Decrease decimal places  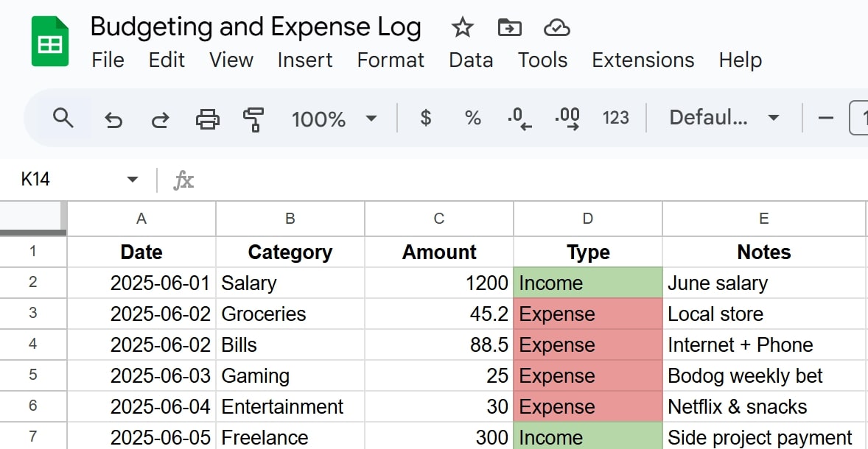[x=519, y=119]
